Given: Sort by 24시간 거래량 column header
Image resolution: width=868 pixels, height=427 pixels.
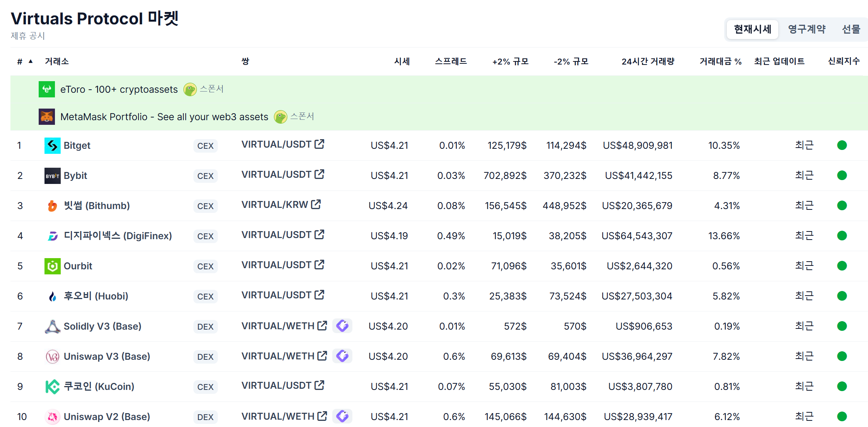Looking at the screenshot, I should 648,61.
